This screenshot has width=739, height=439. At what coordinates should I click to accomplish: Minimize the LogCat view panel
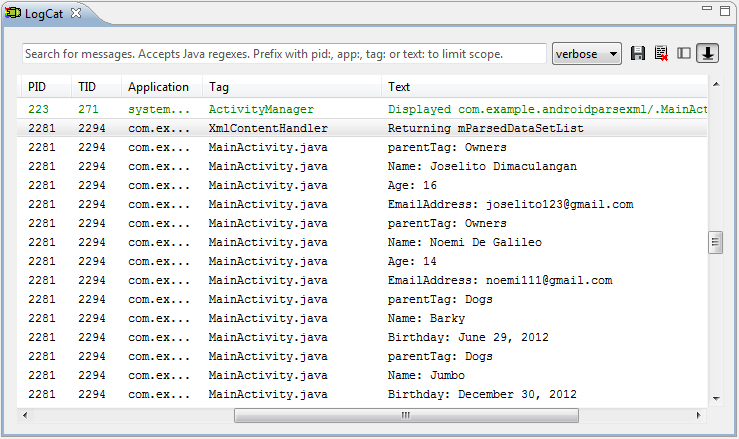click(x=706, y=8)
